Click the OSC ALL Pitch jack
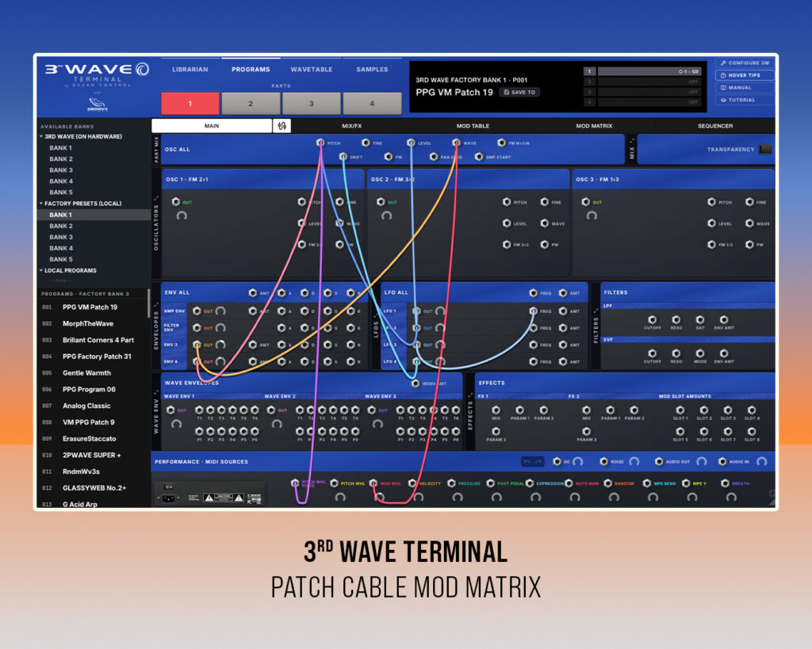812x649 pixels. tap(320, 143)
